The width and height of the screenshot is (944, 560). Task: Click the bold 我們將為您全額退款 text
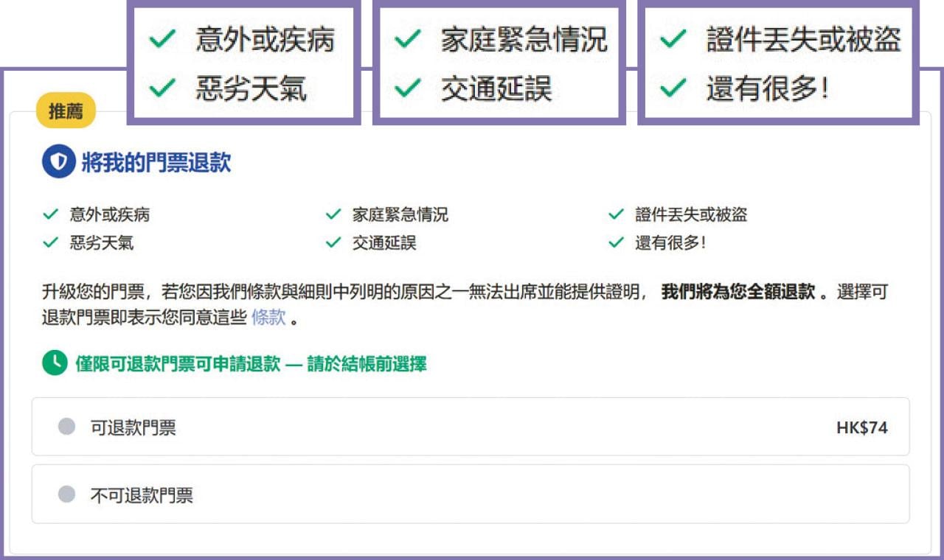click(x=738, y=292)
